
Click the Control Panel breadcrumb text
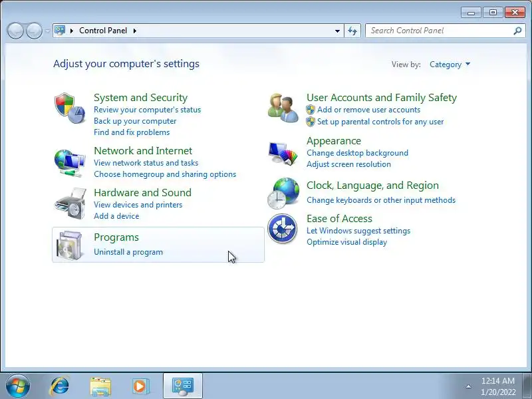coord(103,31)
